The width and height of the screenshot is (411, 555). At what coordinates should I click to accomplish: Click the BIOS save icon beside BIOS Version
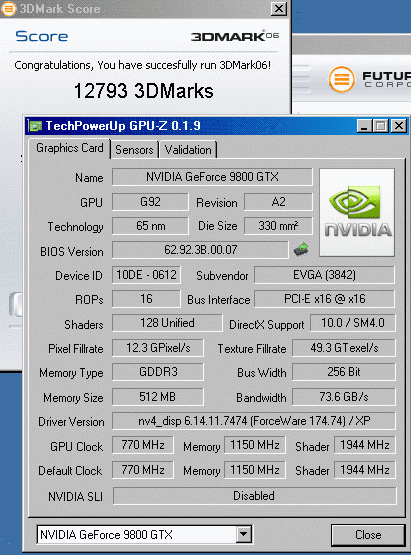(301, 250)
